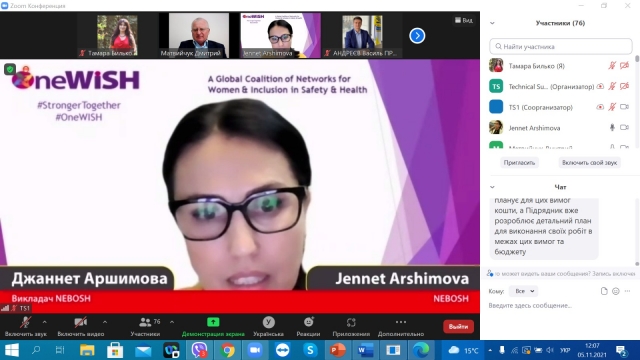The image size is (640, 360).
Task: Open video options arrow beside Включить видео
Action: (105, 322)
